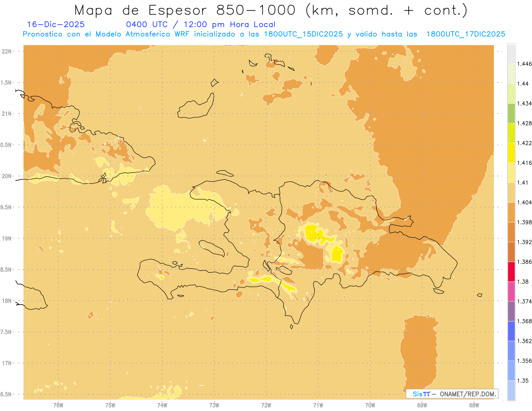The width and height of the screenshot is (532, 411).
Task: Pick the blue colorbar segment between 1.362 and 1.368
Action: coord(511,331)
